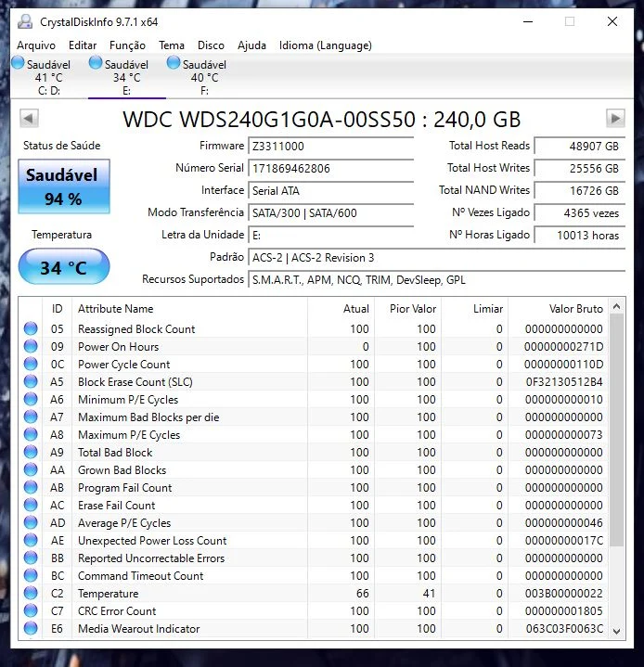This screenshot has width=644, height=667.
Task: Click status orb for Erase Fail Count
Action: click(31, 505)
